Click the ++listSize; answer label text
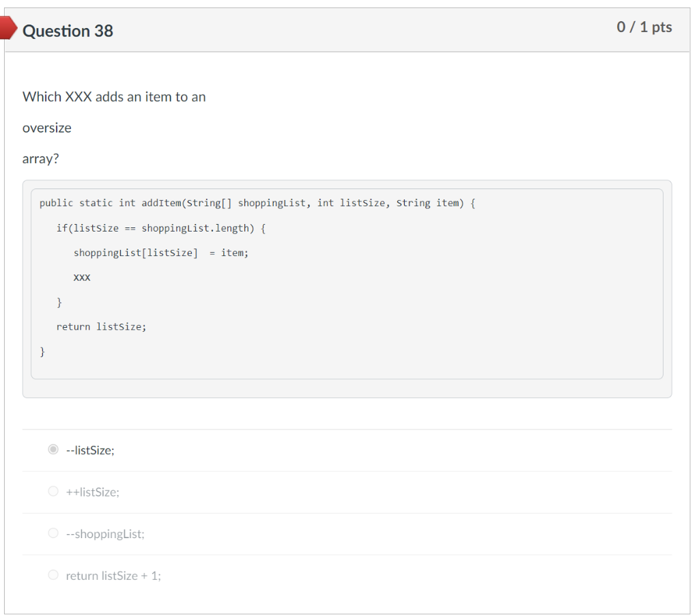This screenshot has height=616, width=699. 92,492
